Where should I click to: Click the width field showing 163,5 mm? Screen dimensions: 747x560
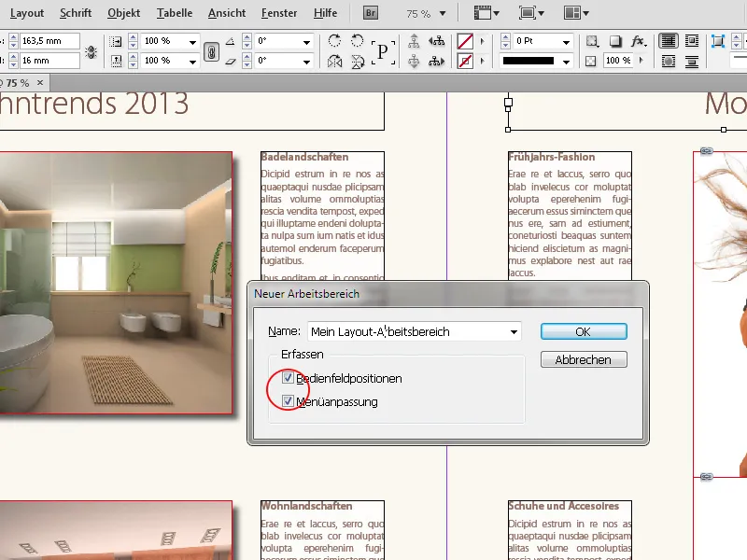49,41
